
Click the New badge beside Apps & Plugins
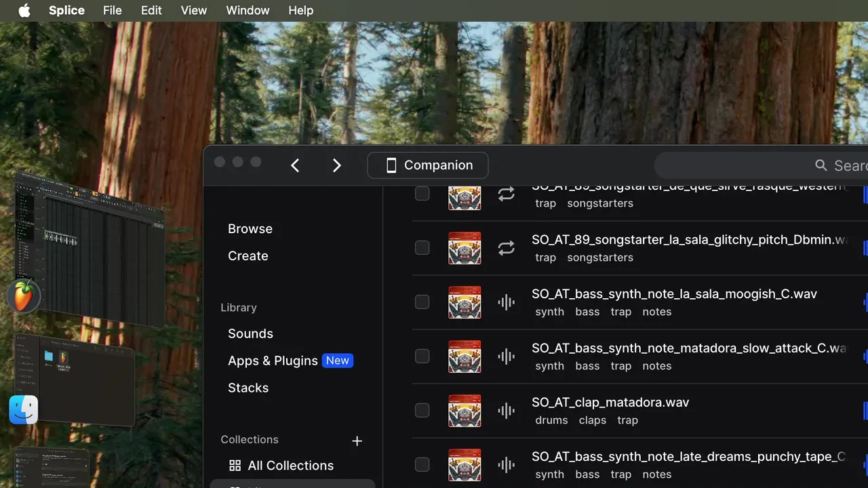point(338,361)
